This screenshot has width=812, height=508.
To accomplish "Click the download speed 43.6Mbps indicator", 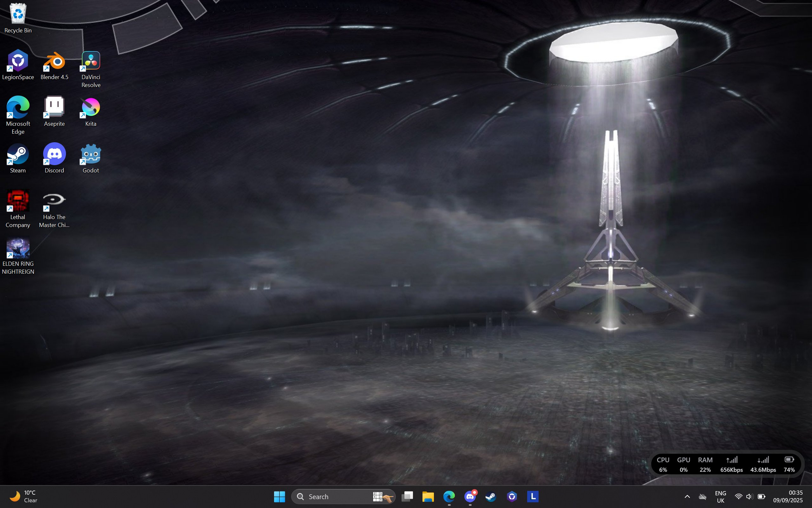I will point(763,464).
